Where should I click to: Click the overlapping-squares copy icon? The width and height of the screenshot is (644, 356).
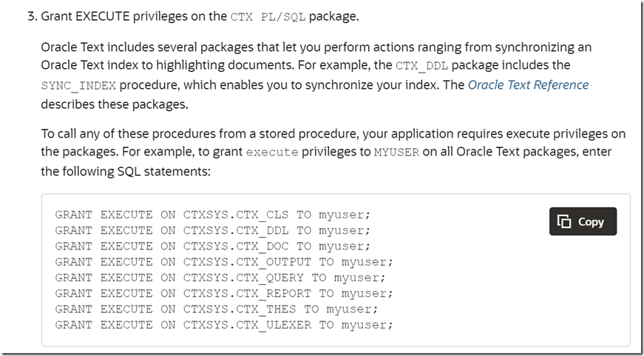click(564, 221)
